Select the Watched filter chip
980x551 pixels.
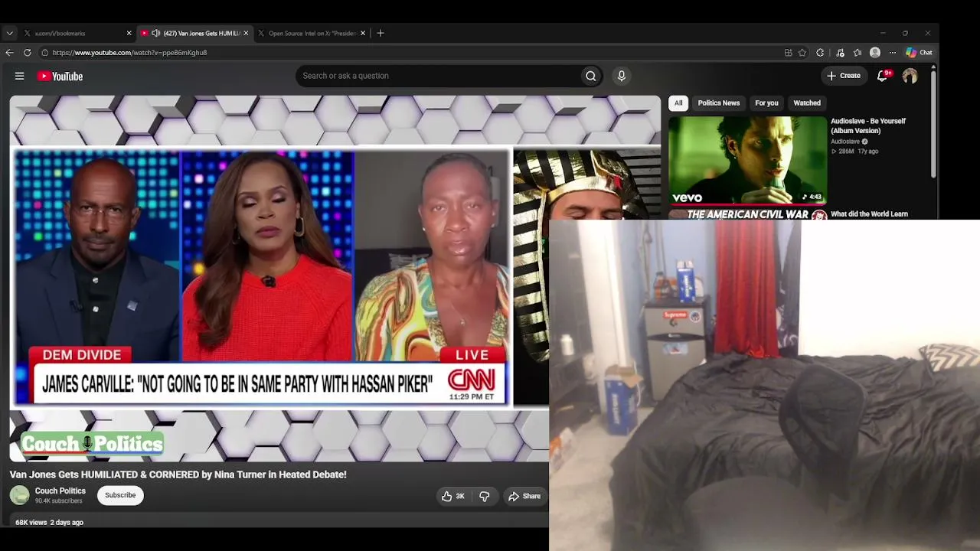coord(807,103)
